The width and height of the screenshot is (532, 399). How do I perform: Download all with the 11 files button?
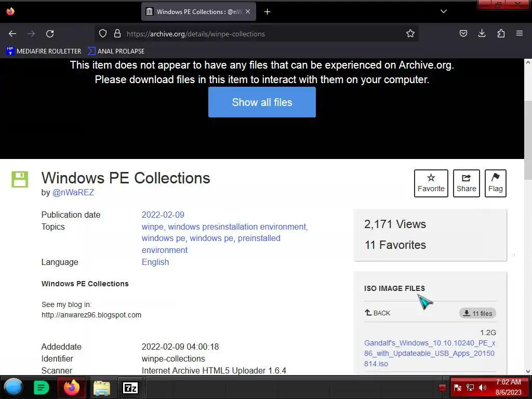[478, 313]
